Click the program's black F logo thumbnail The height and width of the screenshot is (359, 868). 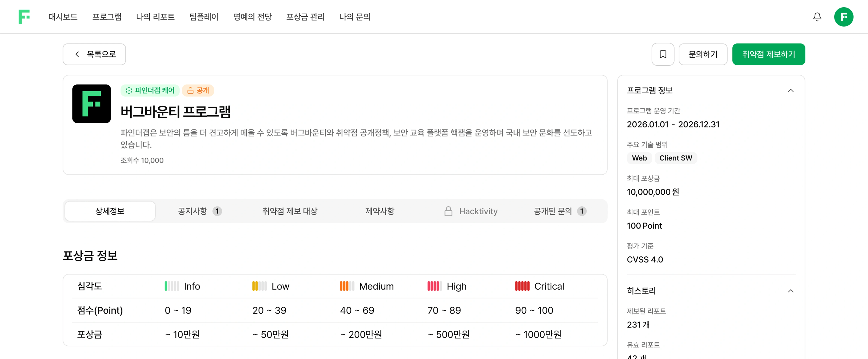[x=91, y=104]
